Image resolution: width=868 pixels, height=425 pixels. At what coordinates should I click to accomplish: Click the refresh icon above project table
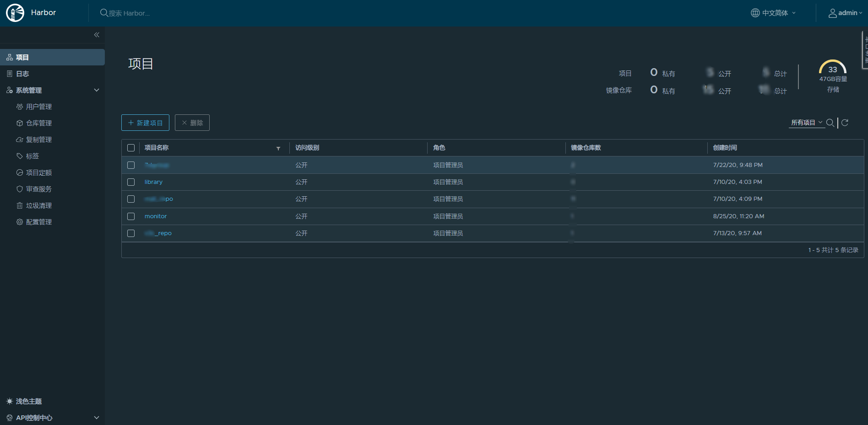tap(845, 123)
